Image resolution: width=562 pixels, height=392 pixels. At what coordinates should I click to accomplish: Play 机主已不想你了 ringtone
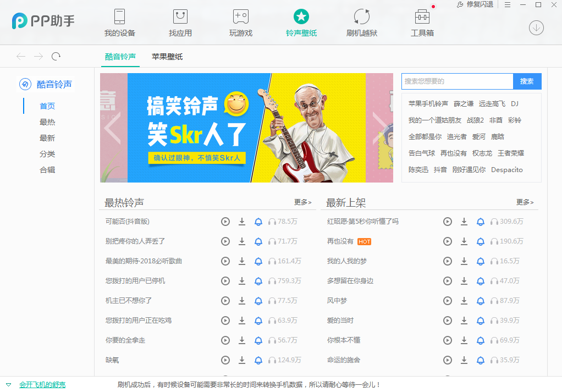coord(225,301)
